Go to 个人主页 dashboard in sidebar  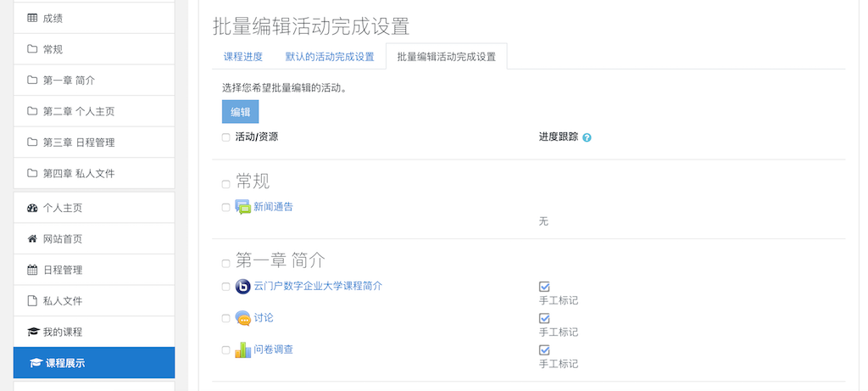click(94, 208)
